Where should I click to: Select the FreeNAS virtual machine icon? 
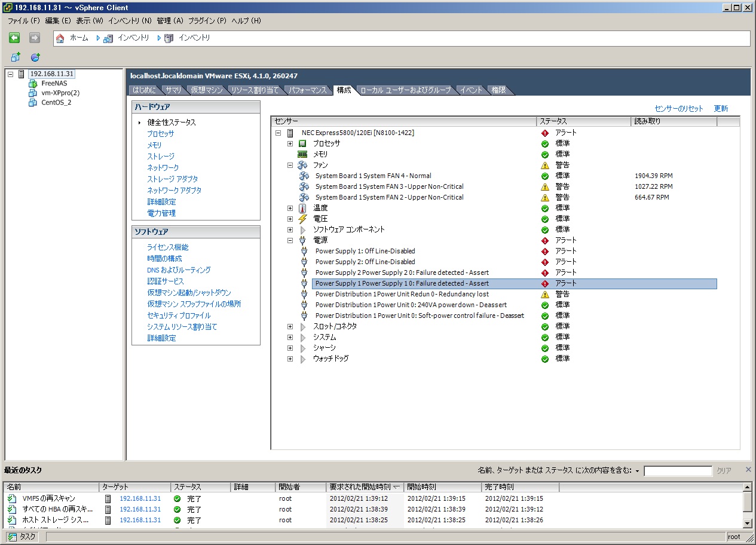[32, 84]
